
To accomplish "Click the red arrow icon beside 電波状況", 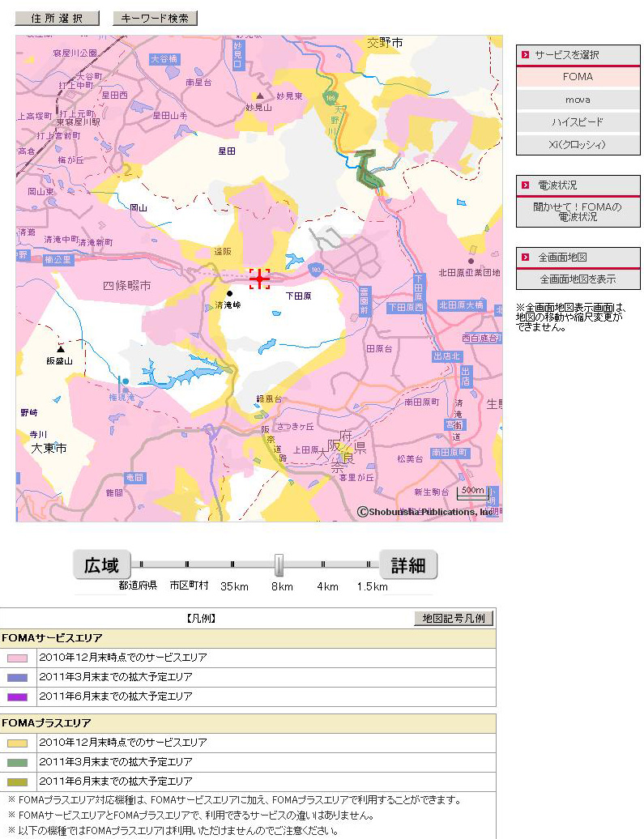I will tap(525, 185).
